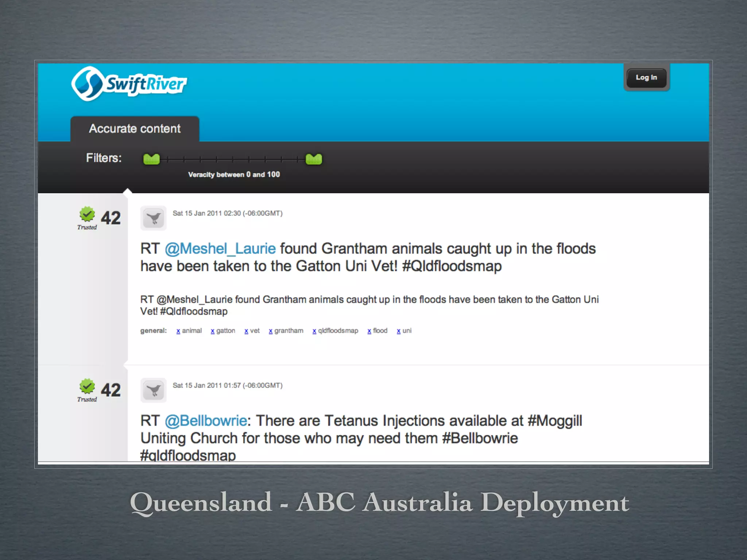Remove the uni tag

[398, 331]
